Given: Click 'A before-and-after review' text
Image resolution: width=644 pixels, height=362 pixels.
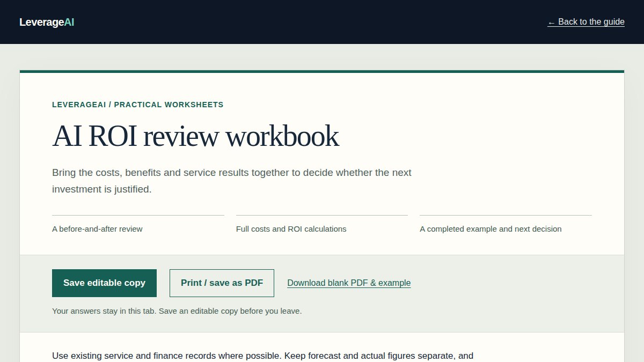Looking at the screenshot, I should (97, 229).
